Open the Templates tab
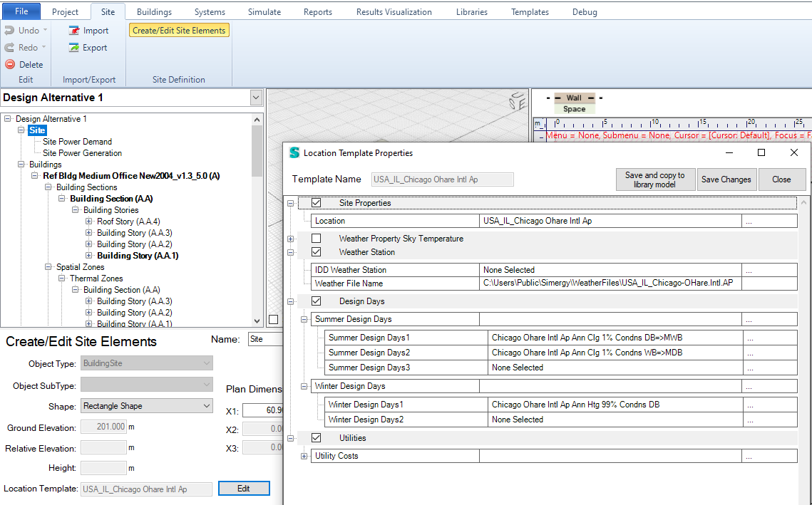Image resolution: width=812 pixels, height=505 pixels. click(530, 12)
